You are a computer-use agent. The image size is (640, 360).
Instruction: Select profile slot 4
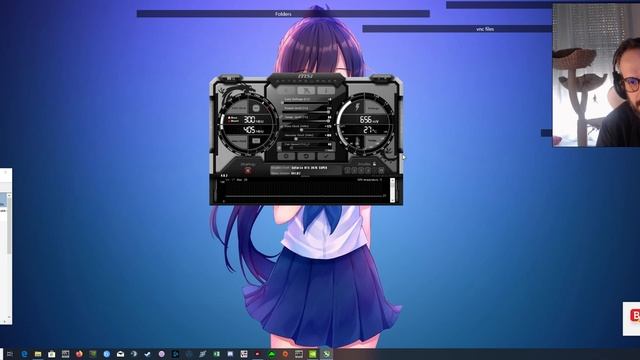tap(368, 171)
